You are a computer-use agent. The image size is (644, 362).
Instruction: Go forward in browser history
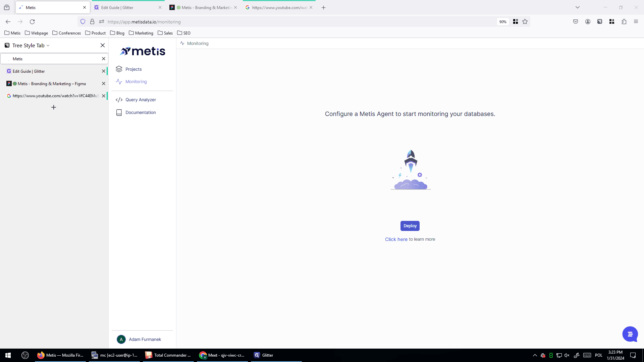point(20,22)
